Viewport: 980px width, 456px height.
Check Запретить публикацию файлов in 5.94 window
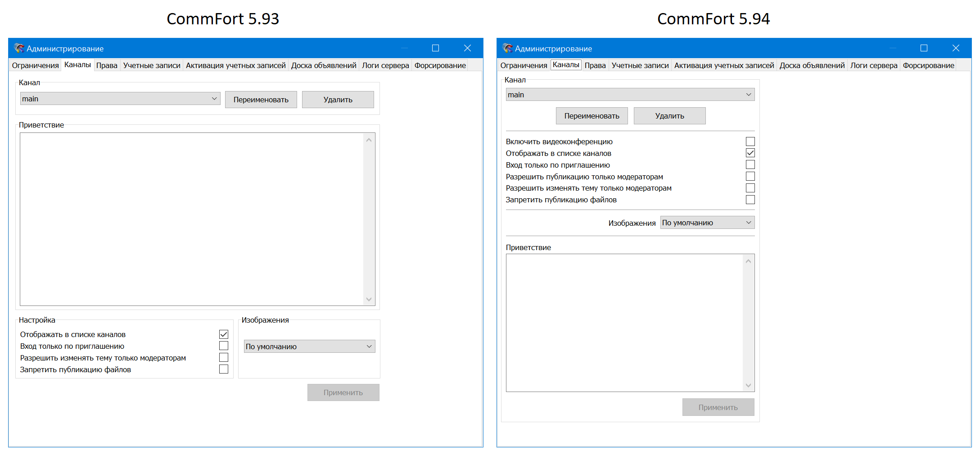[750, 200]
